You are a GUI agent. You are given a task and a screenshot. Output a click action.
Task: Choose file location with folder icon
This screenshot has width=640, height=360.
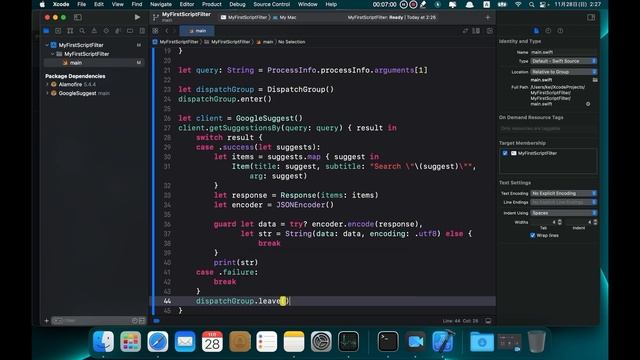(x=595, y=80)
